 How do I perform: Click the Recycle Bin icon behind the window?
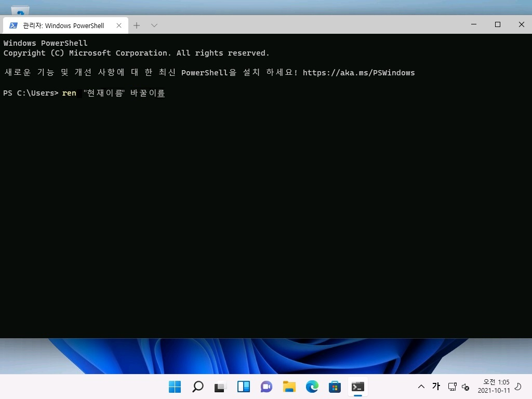(20, 10)
